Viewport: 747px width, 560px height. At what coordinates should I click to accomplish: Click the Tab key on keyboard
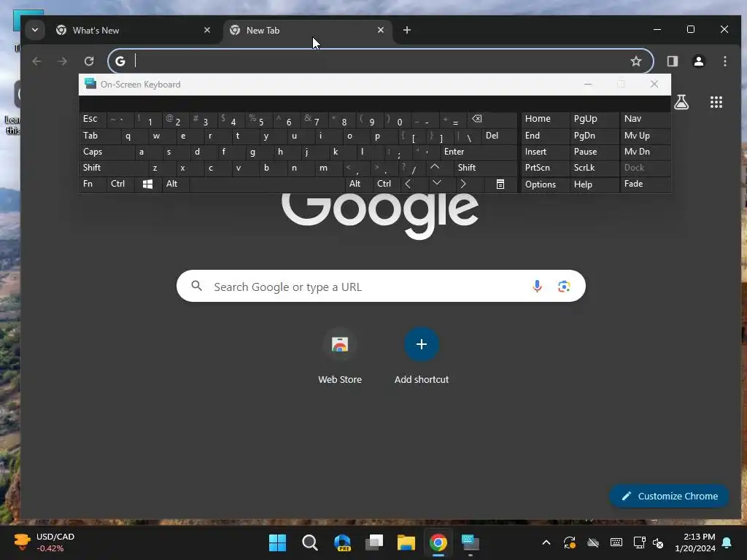pyautogui.click(x=99, y=136)
